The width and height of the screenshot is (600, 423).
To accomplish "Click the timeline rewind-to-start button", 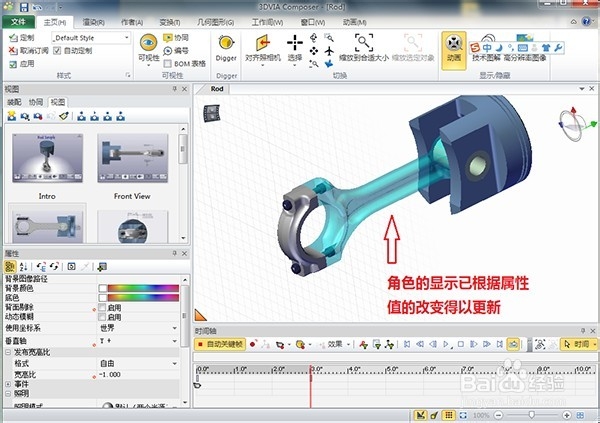I will pyautogui.click(x=407, y=344).
